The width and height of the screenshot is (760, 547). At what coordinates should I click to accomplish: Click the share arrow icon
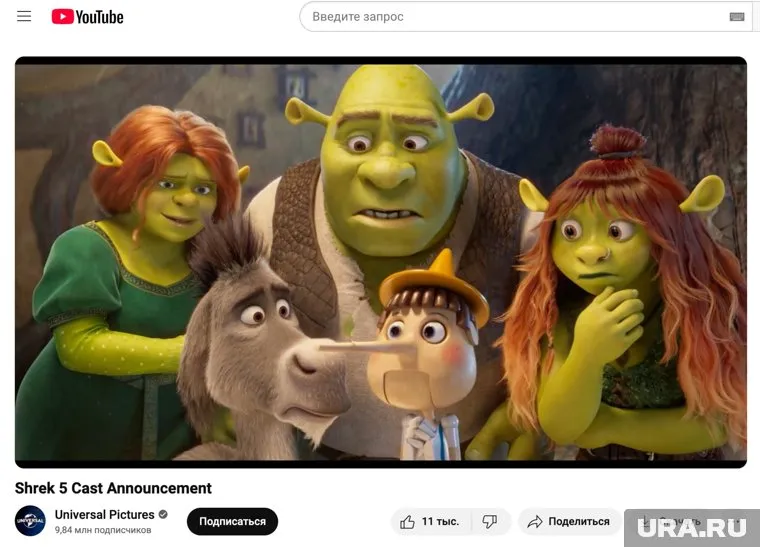(535, 522)
